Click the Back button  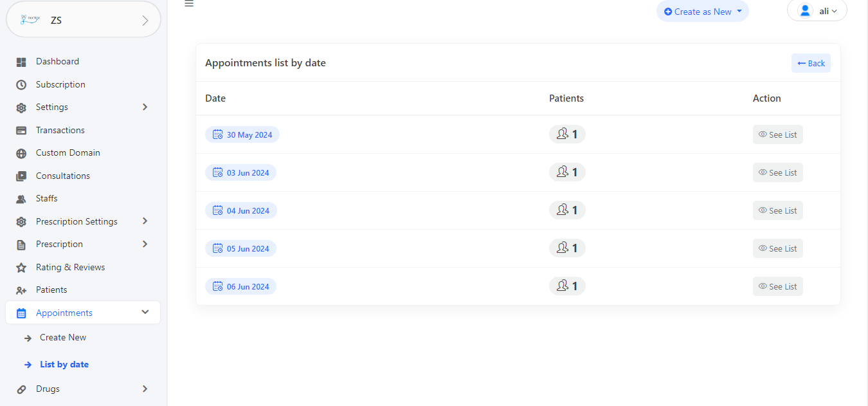click(811, 63)
